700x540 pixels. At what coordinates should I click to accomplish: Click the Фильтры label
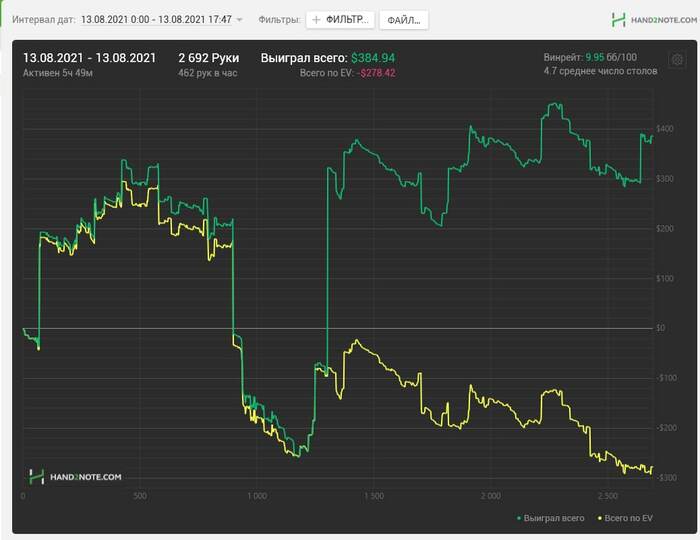[279, 20]
